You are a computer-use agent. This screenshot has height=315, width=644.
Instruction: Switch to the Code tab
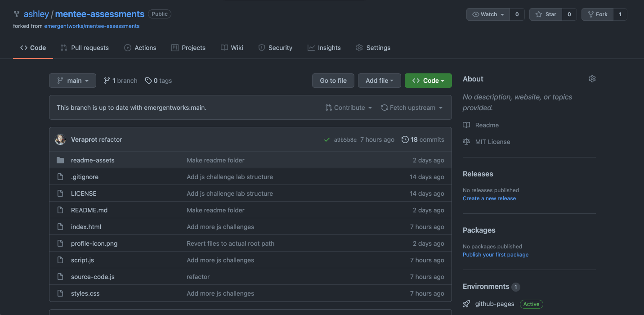33,48
